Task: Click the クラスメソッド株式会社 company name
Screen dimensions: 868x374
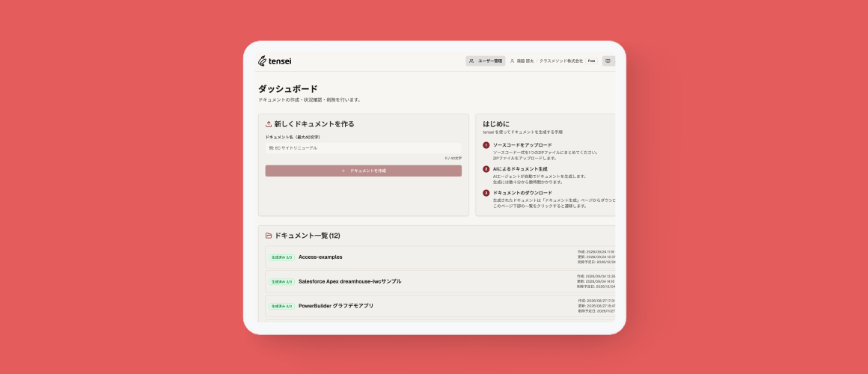Action: pos(561,61)
